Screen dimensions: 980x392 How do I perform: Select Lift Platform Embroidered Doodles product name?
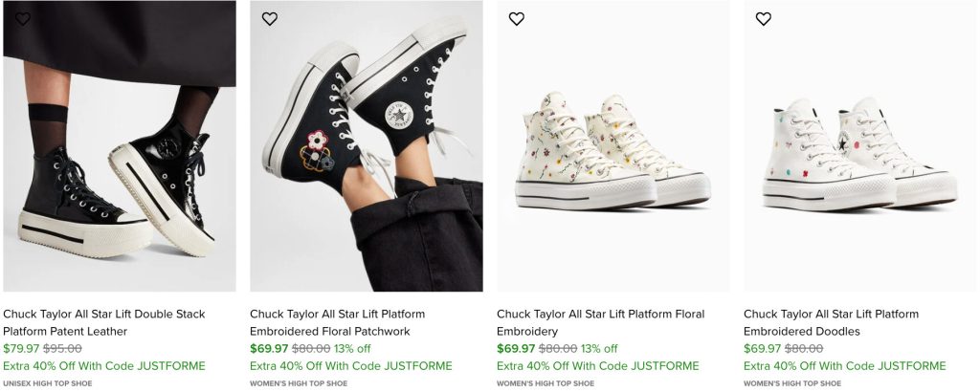click(x=831, y=322)
